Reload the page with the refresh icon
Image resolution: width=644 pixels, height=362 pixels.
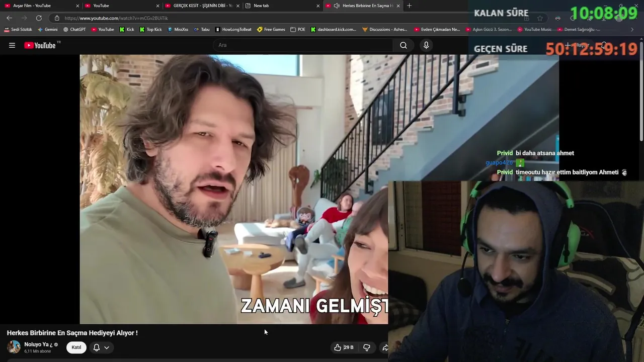pyautogui.click(x=39, y=18)
